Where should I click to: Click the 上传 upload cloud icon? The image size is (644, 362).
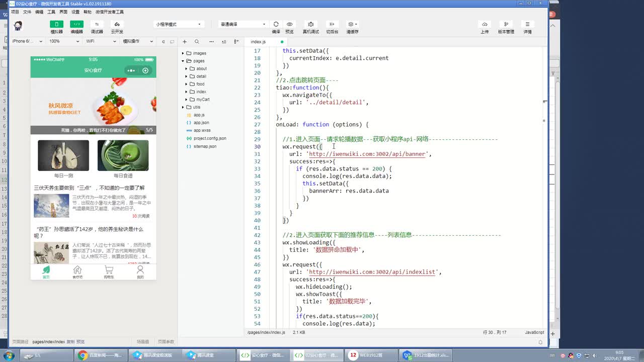point(485,24)
